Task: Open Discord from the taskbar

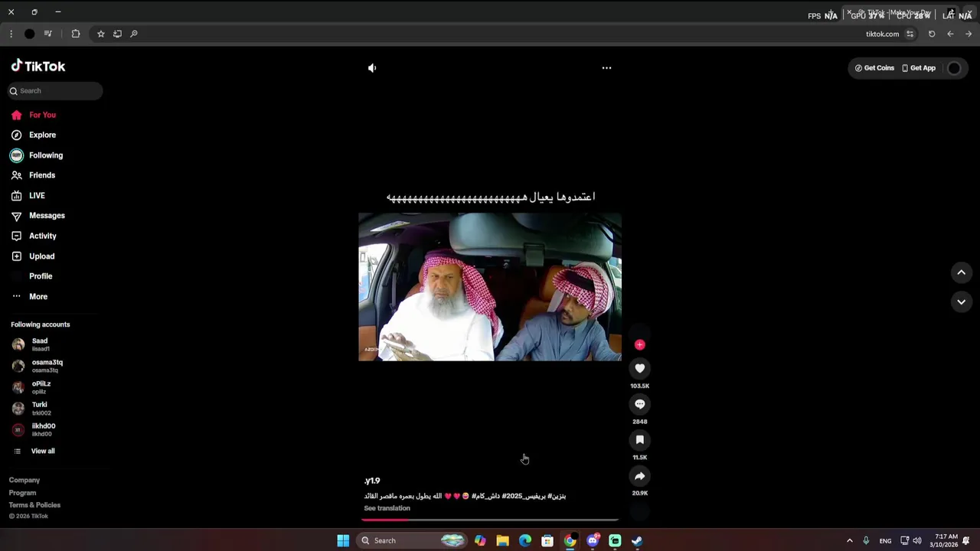Action: [593, 540]
